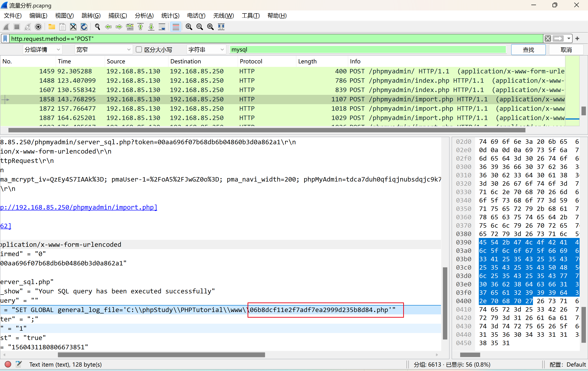This screenshot has width=588, height=371.
Task: Sort packets by Length column header
Action: pyautogui.click(x=322, y=61)
